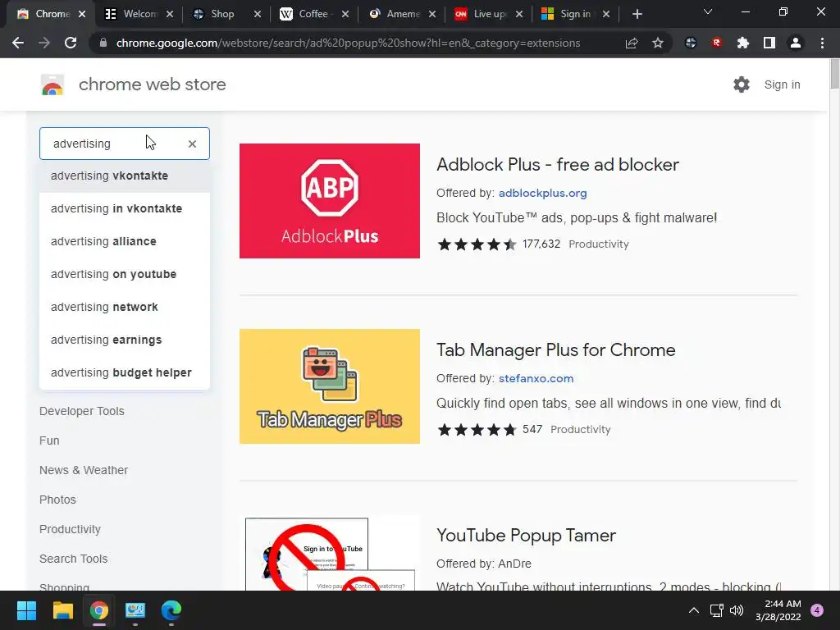This screenshot has width=840, height=630.
Task: Choose suggestion 'advertising network'
Action: coord(125,307)
